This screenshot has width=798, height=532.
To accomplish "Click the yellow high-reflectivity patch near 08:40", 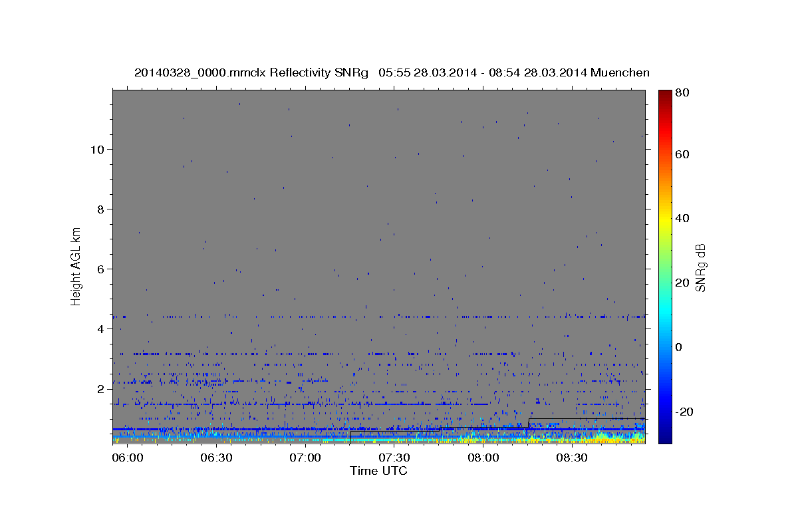I will click(x=602, y=438).
